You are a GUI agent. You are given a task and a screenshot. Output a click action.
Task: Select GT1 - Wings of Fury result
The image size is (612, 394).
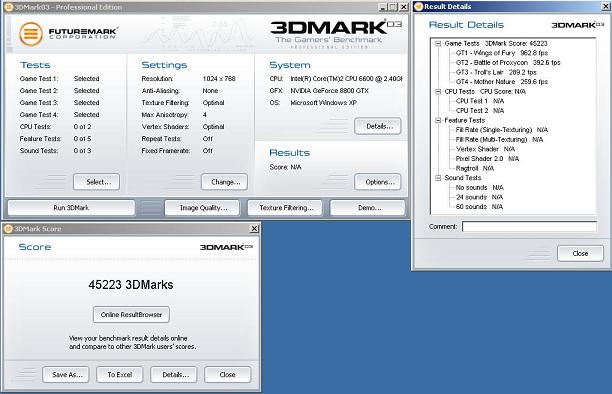[x=502, y=53]
